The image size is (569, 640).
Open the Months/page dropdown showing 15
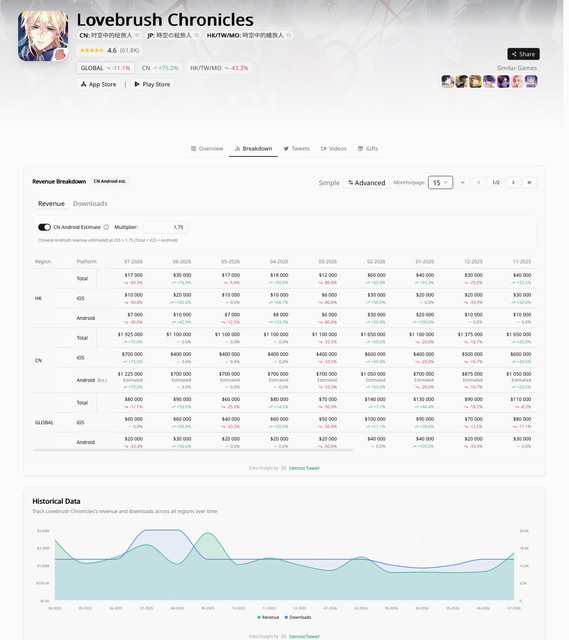440,182
